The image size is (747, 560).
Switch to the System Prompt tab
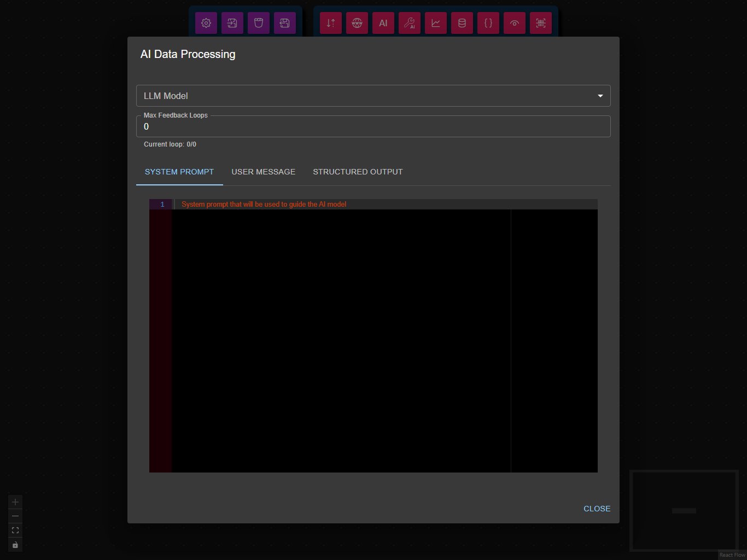pos(179,172)
